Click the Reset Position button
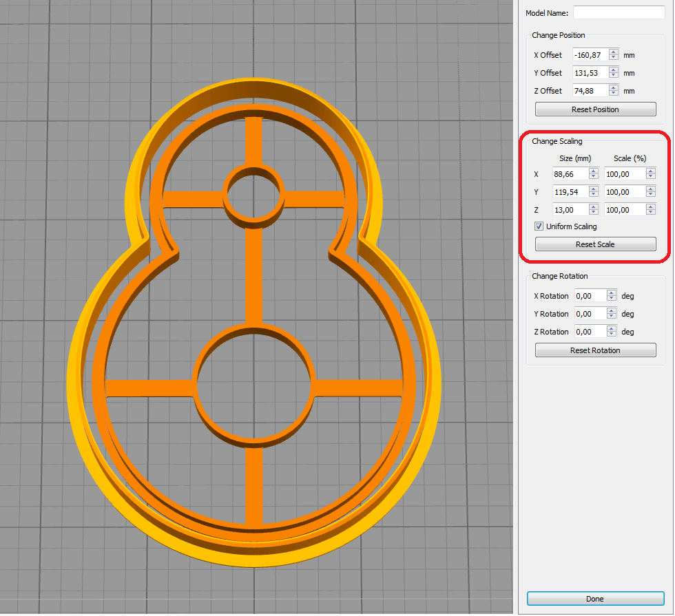This screenshot has height=616, width=675. click(595, 109)
